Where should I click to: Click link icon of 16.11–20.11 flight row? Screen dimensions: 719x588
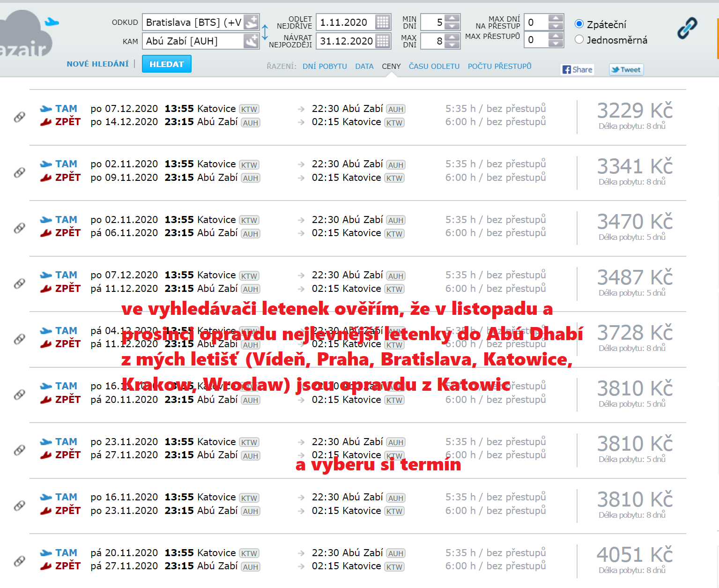click(x=19, y=394)
